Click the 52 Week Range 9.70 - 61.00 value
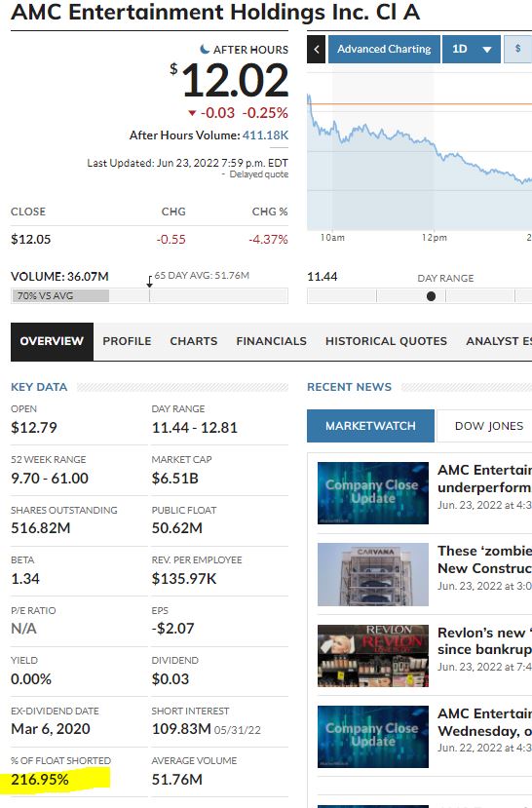This screenshot has height=808, width=532. coord(50,479)
